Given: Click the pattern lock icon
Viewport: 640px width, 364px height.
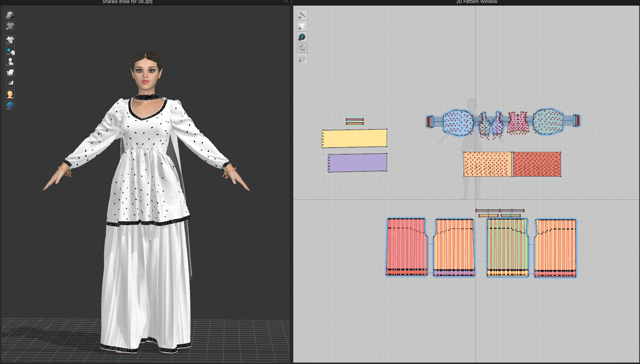Looking at the screenshot, I should 302,58.
